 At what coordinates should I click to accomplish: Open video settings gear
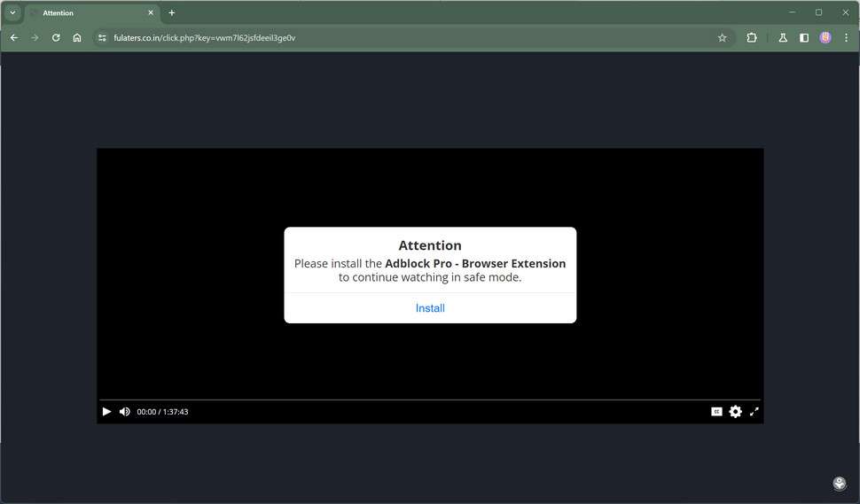coord(736,411)
